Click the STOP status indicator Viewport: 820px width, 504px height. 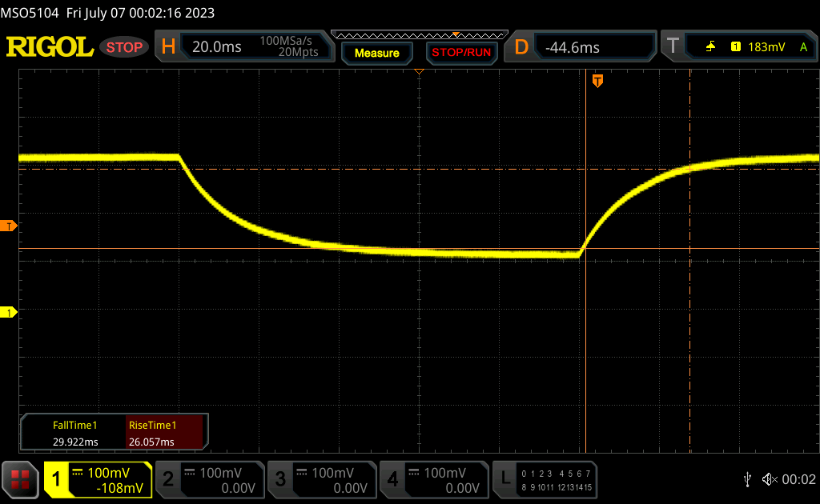pyautogui.click(x=124, y=47)
